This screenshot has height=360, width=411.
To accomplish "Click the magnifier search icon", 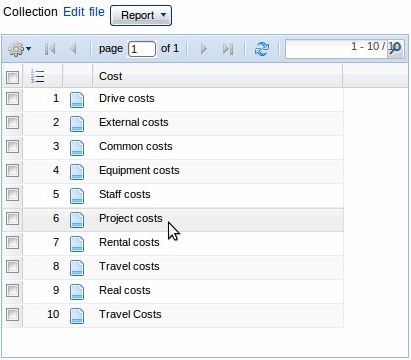I will tap(396, 49).
